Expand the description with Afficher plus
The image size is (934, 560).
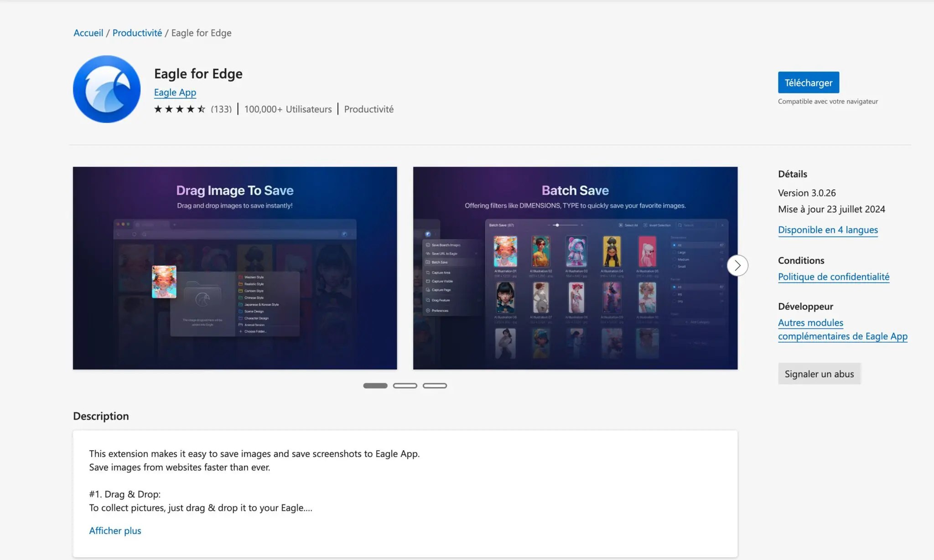[115, 530]
